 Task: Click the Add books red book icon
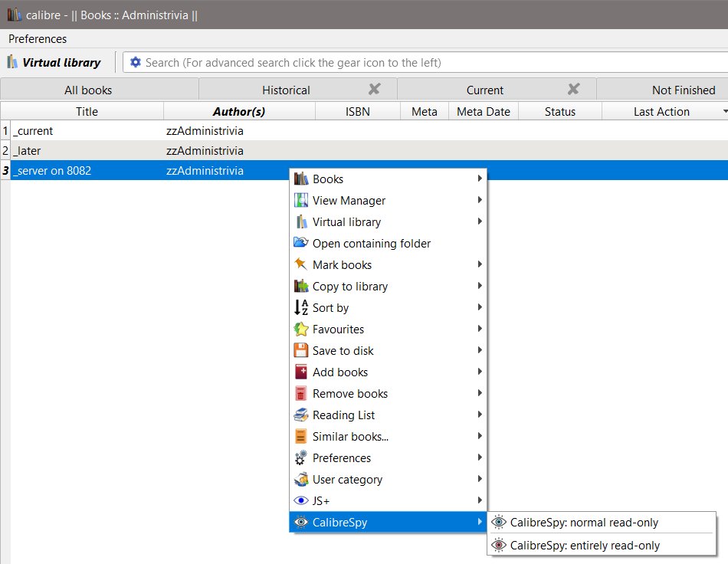coord(301,372)
